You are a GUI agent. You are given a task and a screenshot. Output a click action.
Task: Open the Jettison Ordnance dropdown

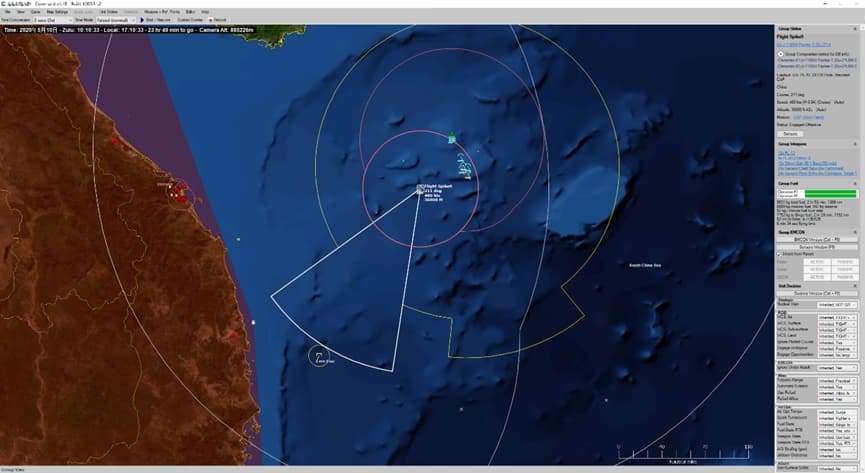pyautogui.click(x=837, y=455)
